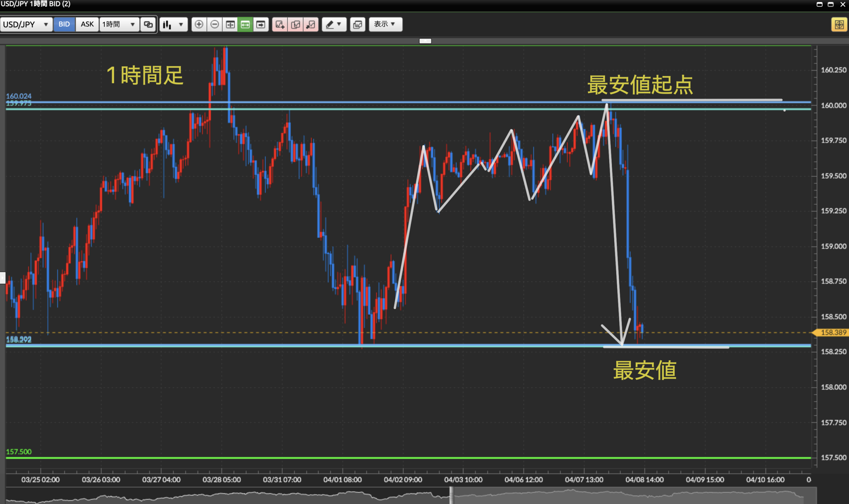Viewport: 849px width, 504px height.
Task: Expand the chart type bar-style dropdown
Action: point(173,25)
